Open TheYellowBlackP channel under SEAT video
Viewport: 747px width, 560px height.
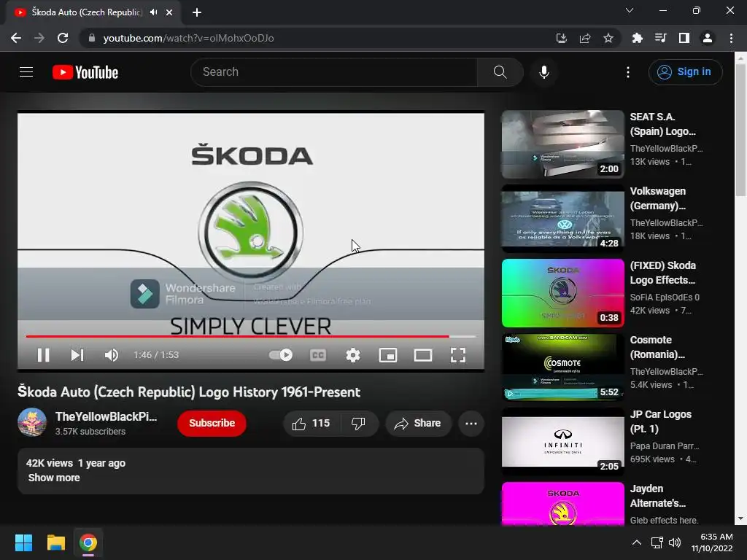[x=666, y=148]
